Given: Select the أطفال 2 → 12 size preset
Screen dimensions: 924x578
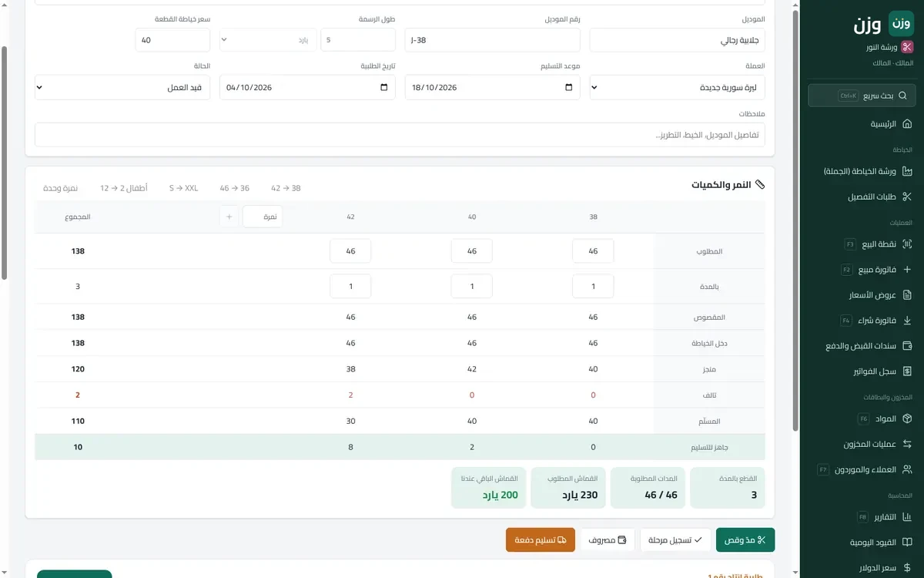Looking at the screenshot, I should pyautogui.click(x=123, y=188).
